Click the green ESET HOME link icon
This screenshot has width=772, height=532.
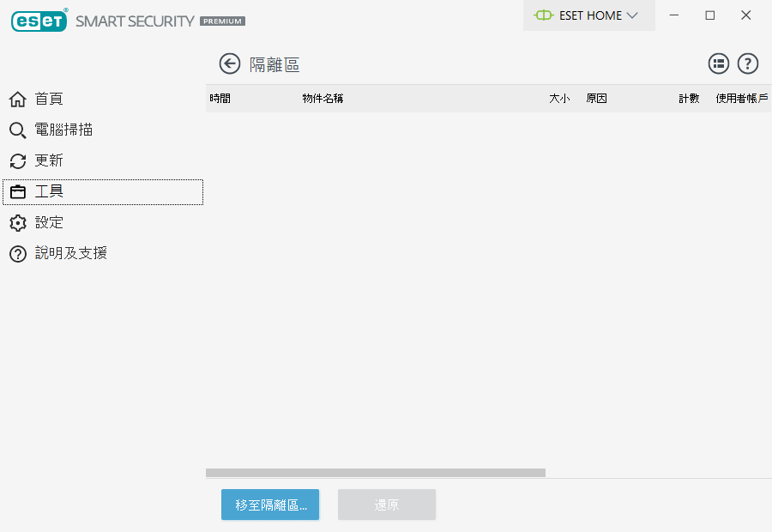544,15
